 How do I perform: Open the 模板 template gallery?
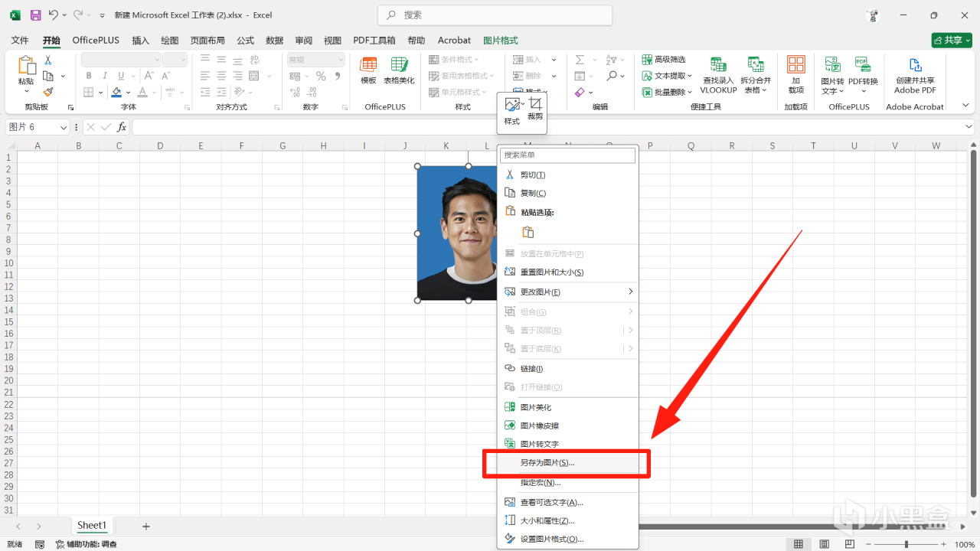pyautogui.click(x=369, y=70)
